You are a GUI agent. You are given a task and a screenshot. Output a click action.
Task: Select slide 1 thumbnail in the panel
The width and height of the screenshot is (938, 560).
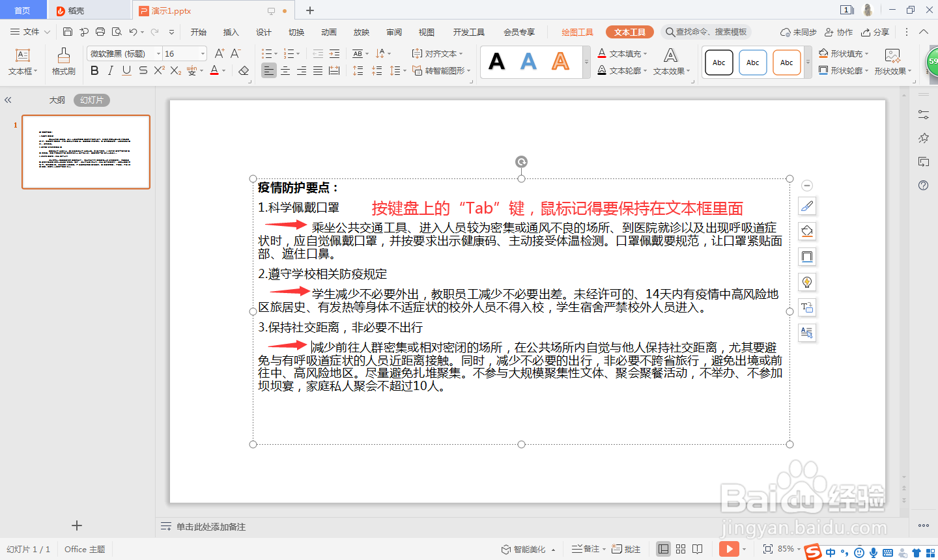point(85,152)
